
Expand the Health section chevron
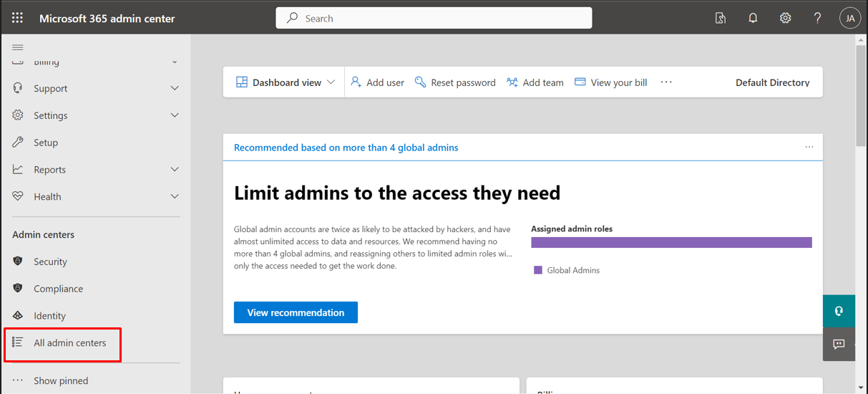[x=175, y=196]
